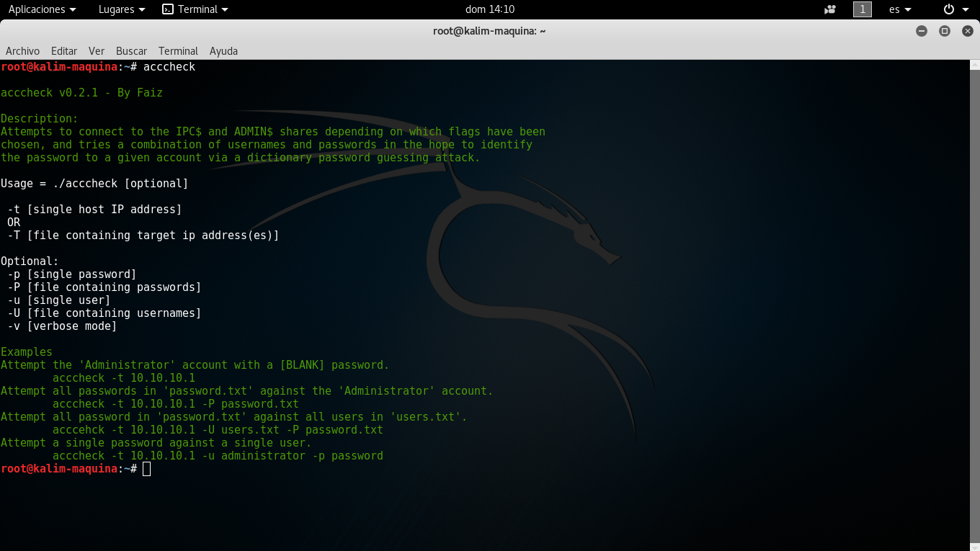Click the Terminal app icon in top panel
This screenshot has width=980, height=551.
click(x=168, y=9)
